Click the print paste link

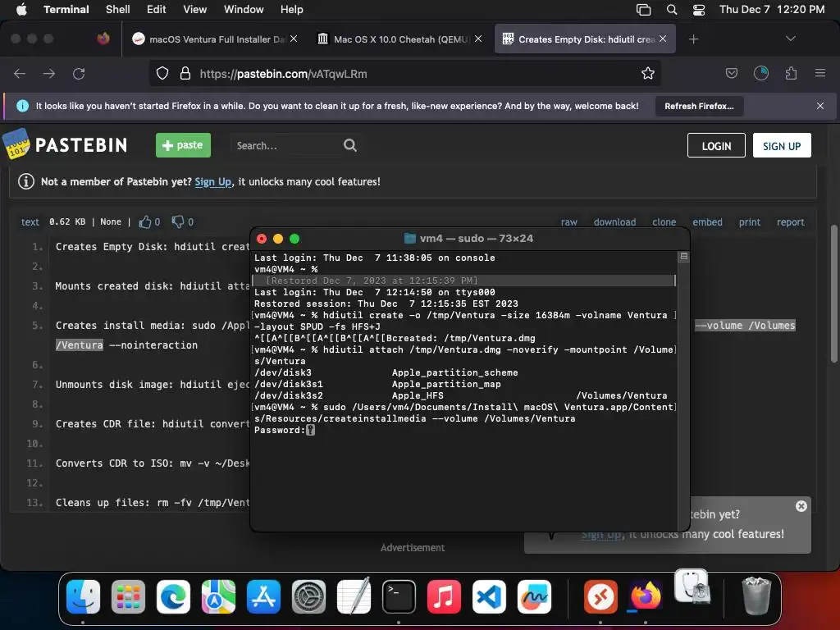(750, 221)
